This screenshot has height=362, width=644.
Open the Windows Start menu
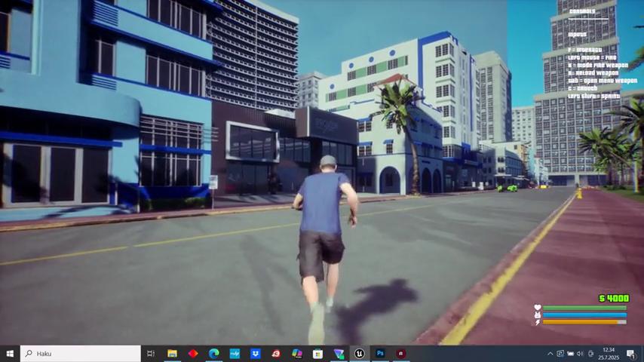(x=10, y=354)
